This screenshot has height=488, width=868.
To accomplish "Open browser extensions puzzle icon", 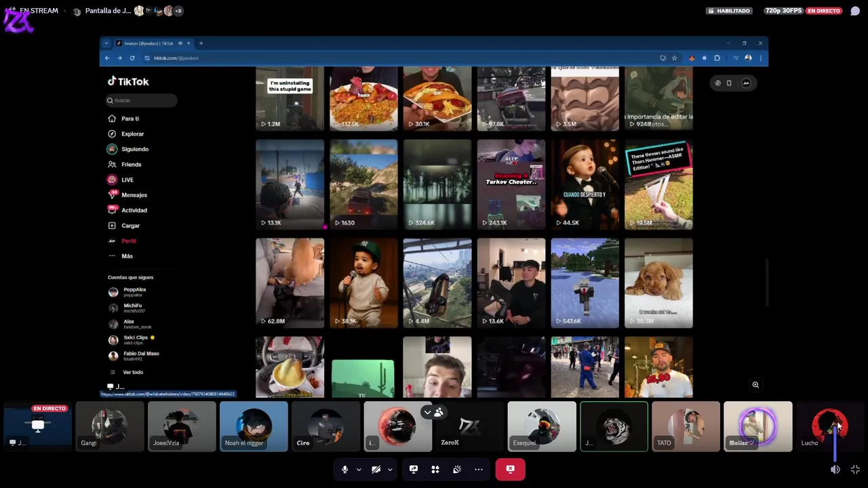I will pyautogui.click(x=717, y=58).
